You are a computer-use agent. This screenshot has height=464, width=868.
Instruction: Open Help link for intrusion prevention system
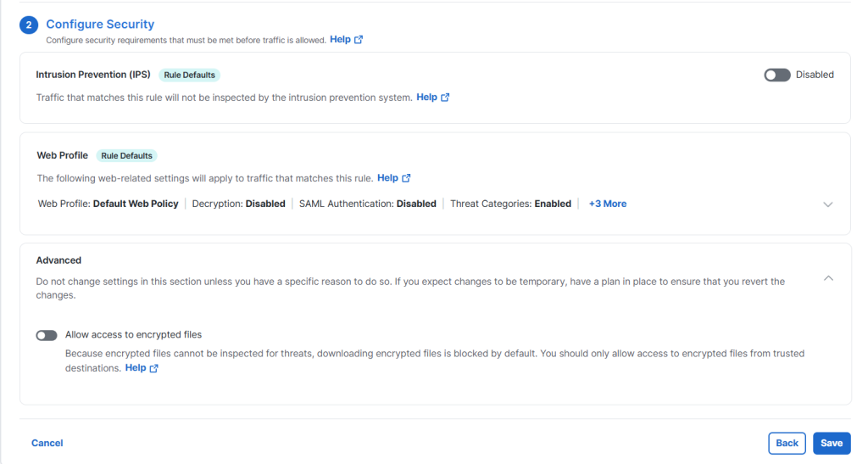[426, 98]
